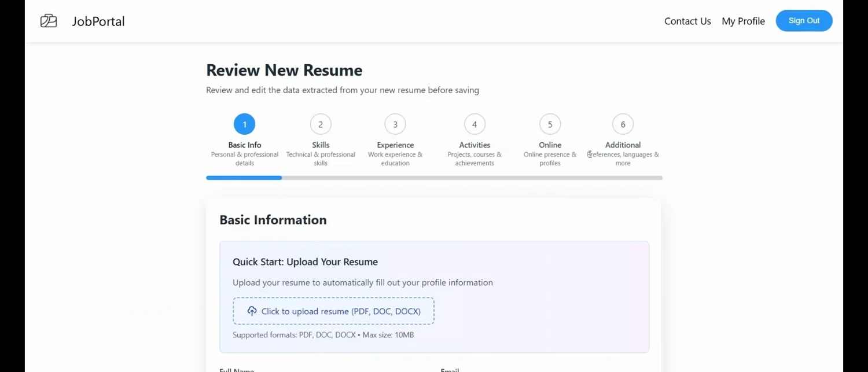Click 'Technical & professional skills' caption
Viewport: 868px width, 372px height.
[321, 159]
